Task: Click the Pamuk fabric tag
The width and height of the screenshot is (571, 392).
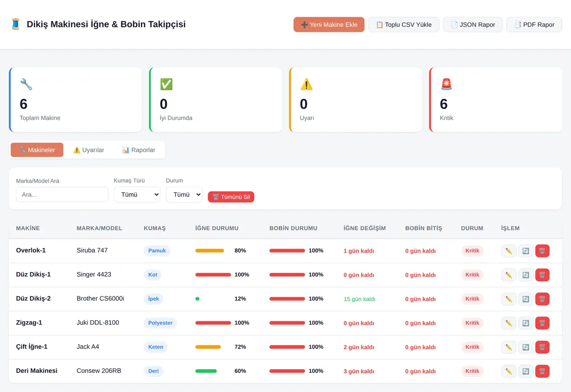Action: pos(157,251)
